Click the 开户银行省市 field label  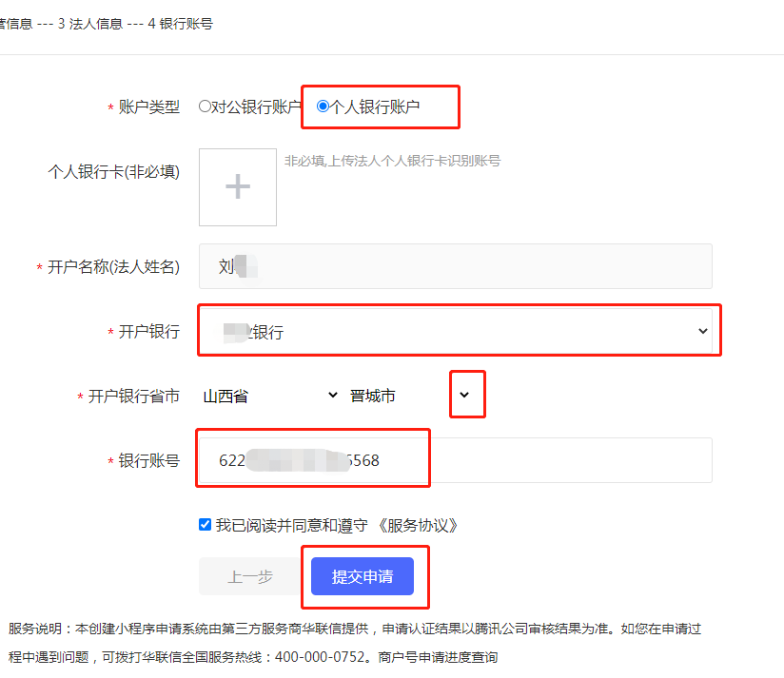133,397
